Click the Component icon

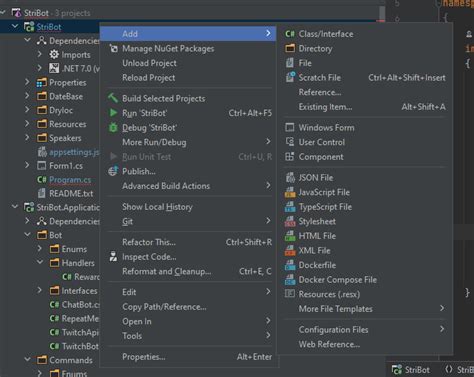point(290,157)
